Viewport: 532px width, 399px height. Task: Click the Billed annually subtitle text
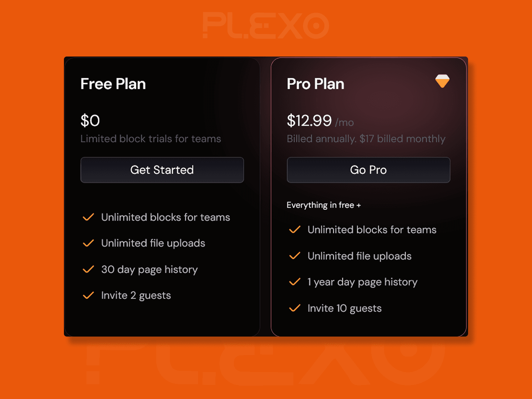point(366,139)
